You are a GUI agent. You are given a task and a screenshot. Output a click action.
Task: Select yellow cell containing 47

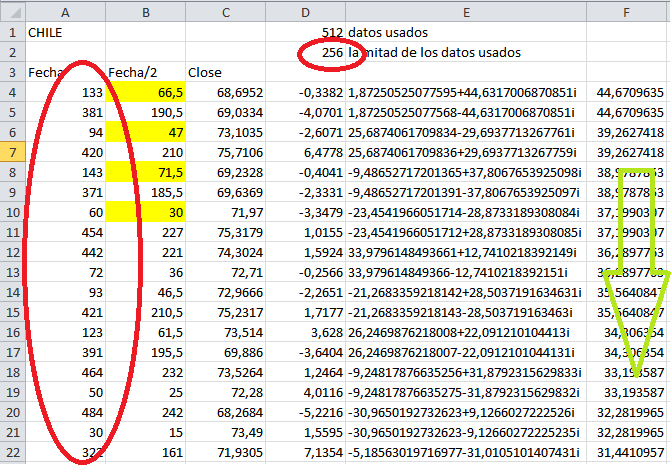(147, 132)
